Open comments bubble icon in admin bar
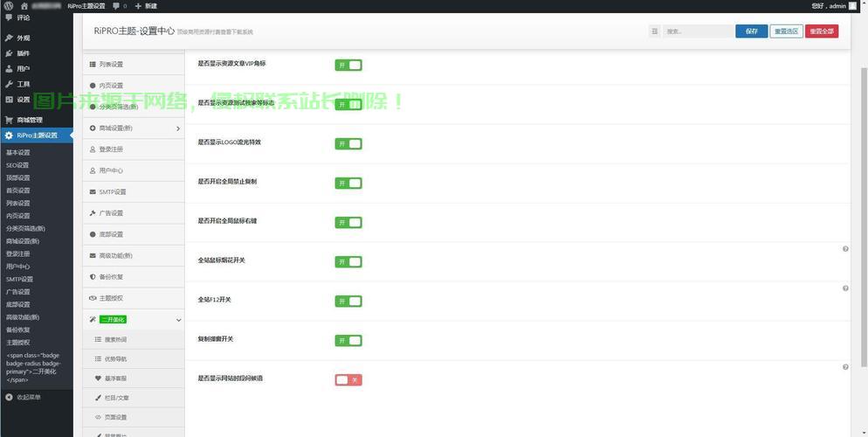 [x=116, y=5]
